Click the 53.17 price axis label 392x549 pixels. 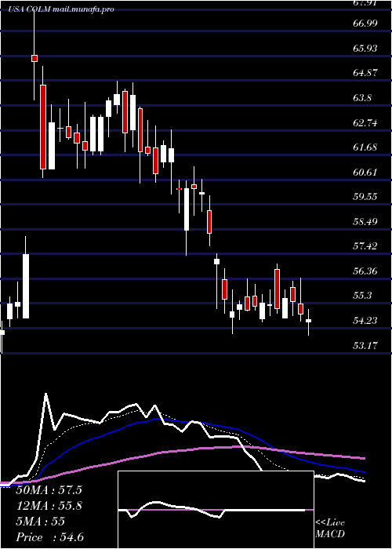click(x=365, y=346)
